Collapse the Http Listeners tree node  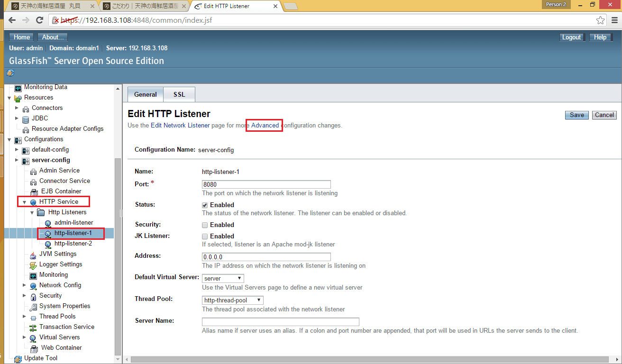coord(32,213)
